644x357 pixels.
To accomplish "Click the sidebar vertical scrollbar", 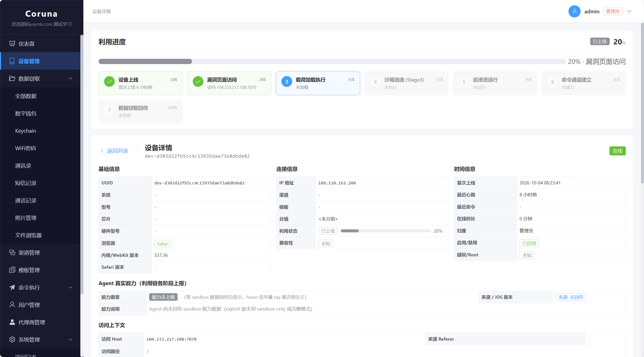I will 82,164.
